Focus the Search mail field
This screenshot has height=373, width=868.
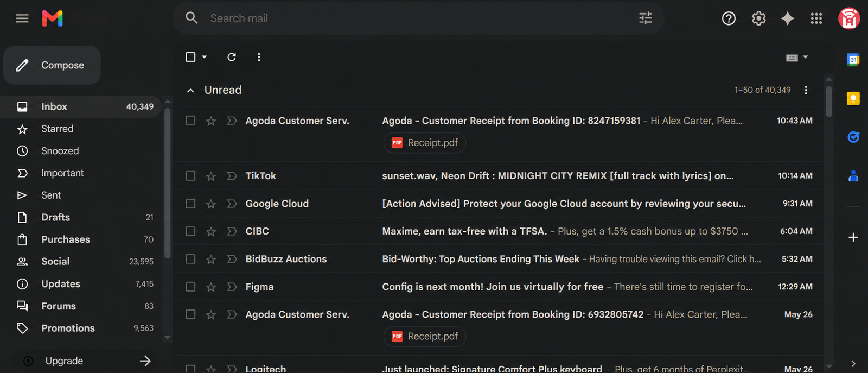[418, 18]
